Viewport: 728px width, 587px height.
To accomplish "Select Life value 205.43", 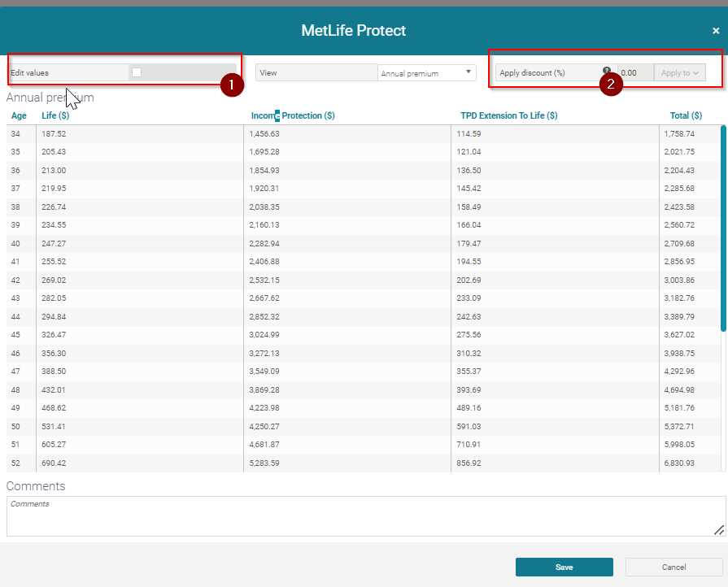I will (54, 152).
